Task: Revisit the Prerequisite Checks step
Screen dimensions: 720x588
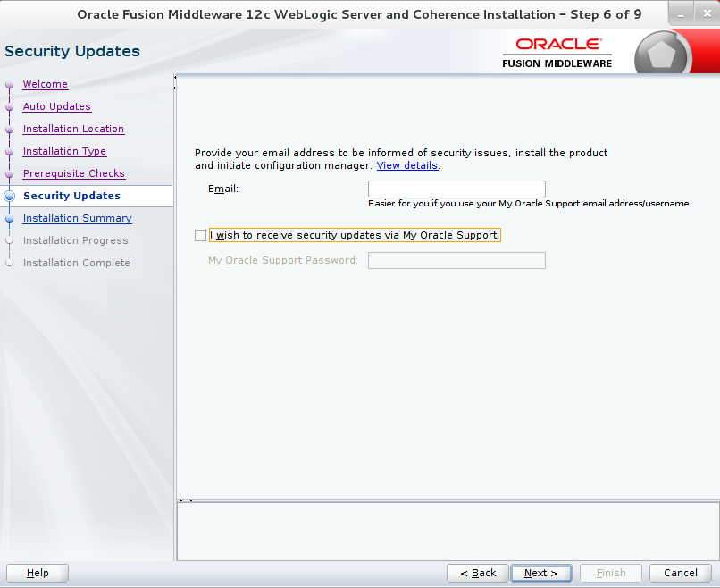Action: tap(73, 173)
